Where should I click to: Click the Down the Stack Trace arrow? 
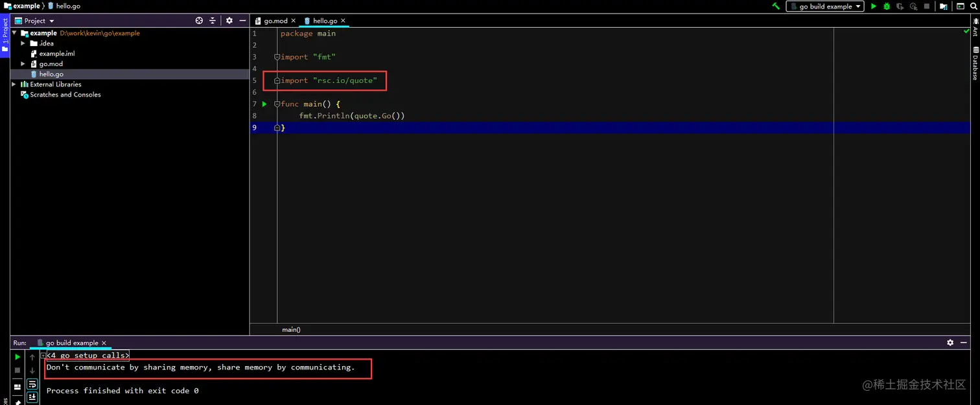tap(32, 371)
